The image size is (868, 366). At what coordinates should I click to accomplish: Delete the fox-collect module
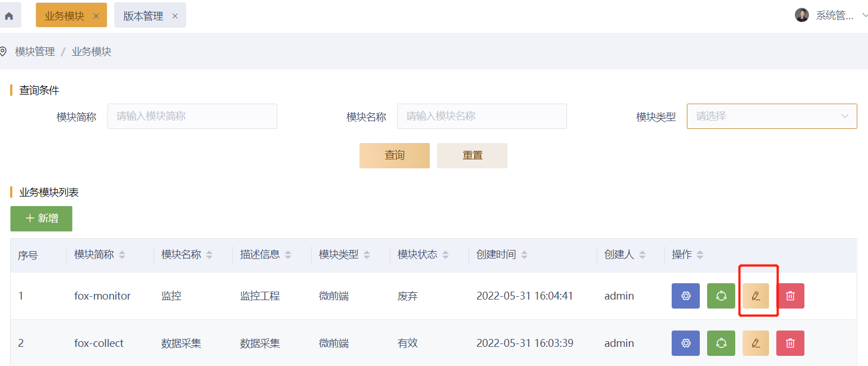(x=790, y=343)
